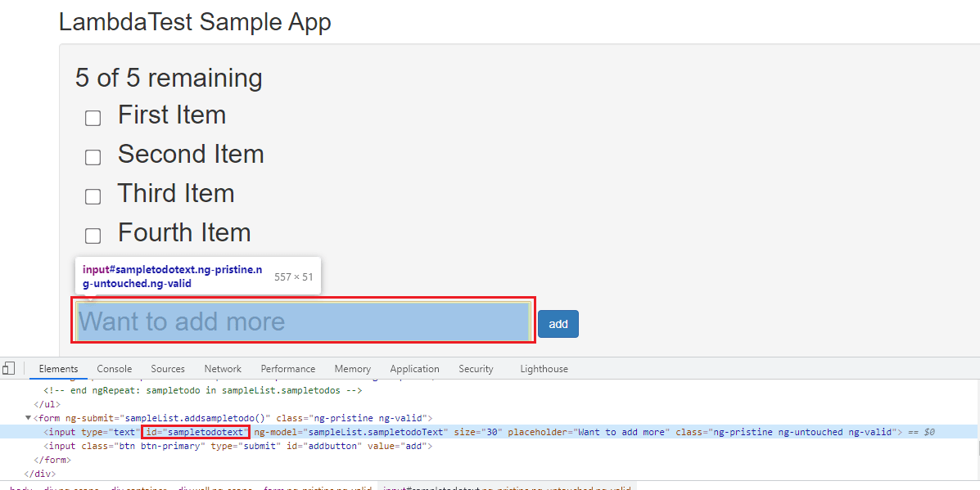Image resolution: width=980 pixels, height=490 pixels.
Task: Check the Fourth Item checkbox
Action: [x=93, y=236]
